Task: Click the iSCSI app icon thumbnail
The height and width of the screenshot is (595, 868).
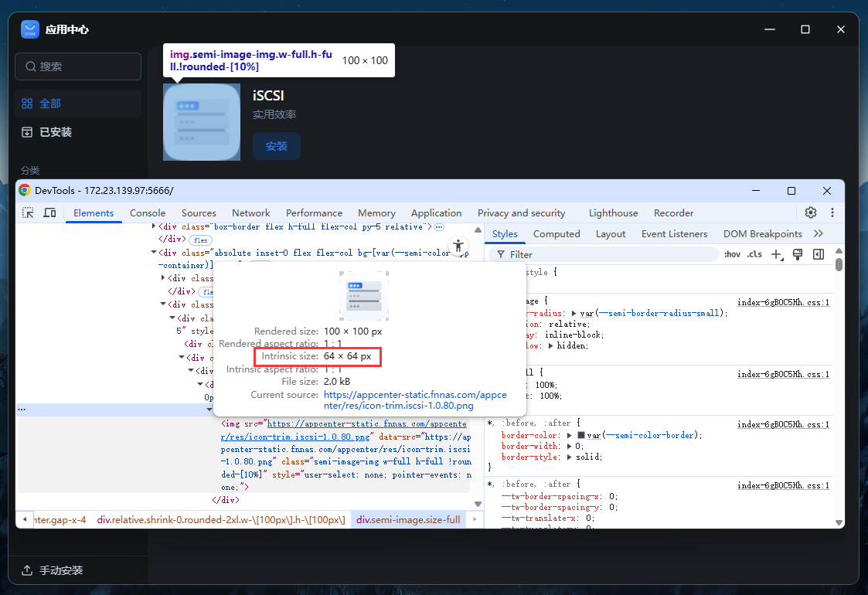Action: [x=202, y=122]
